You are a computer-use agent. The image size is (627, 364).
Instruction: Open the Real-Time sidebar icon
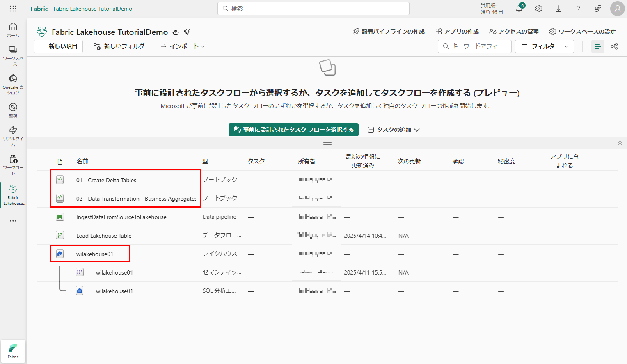click(x=13, y=135)
